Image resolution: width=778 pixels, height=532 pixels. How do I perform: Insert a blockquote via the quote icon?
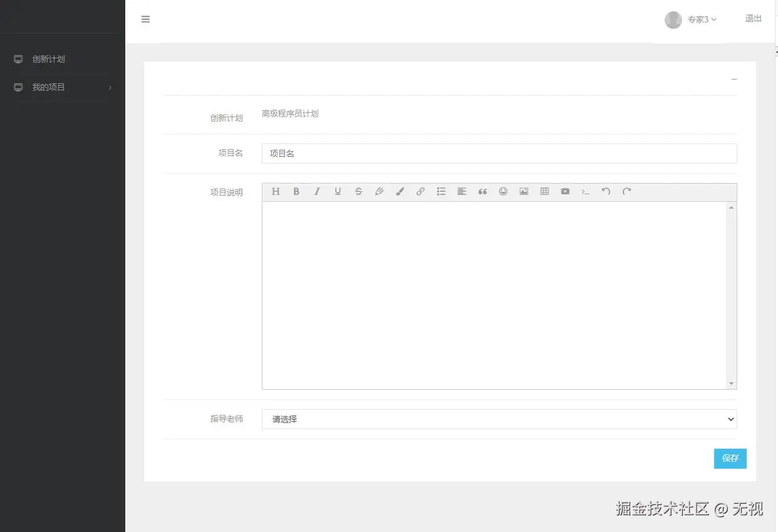[482, 192]
